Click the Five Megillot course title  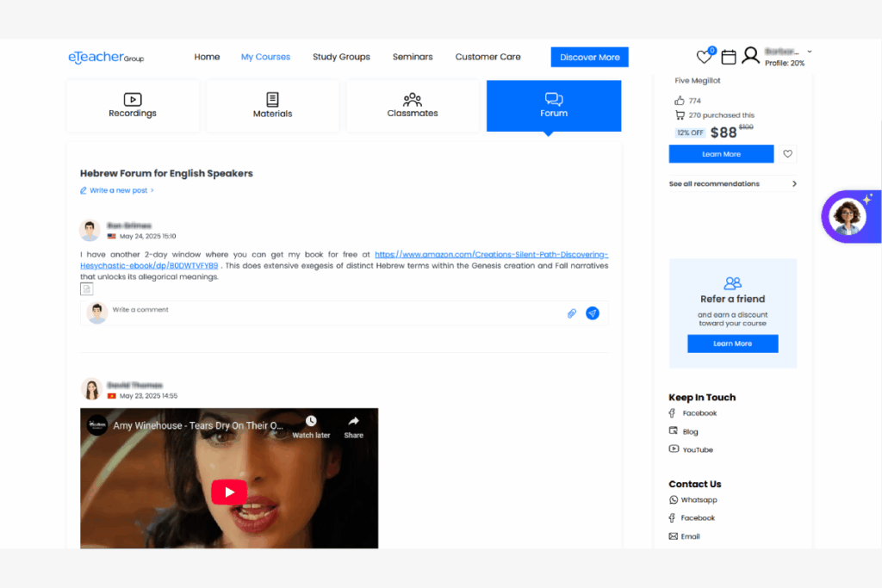(x=698, y=80)
